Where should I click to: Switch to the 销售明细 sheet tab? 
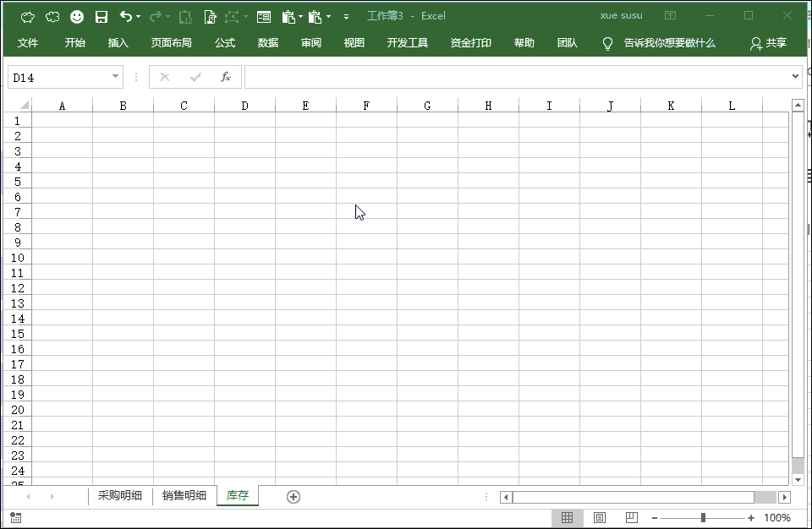click(x=184, y=496)
